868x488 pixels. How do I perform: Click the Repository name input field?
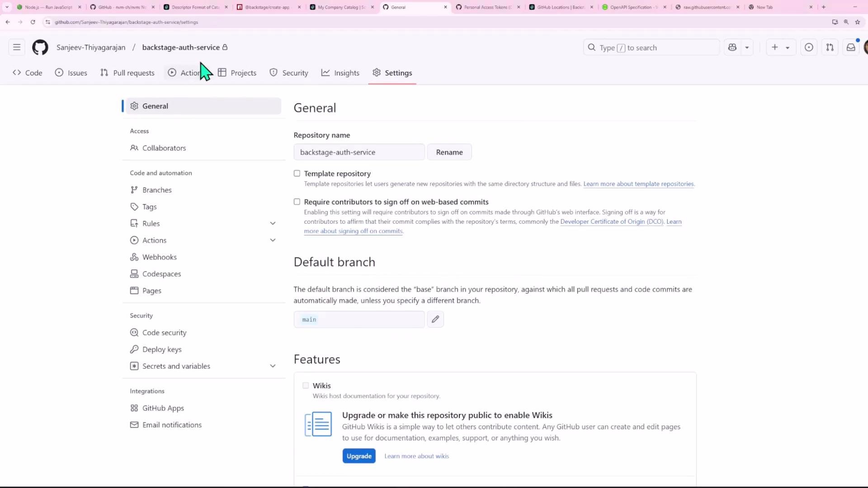359,152
